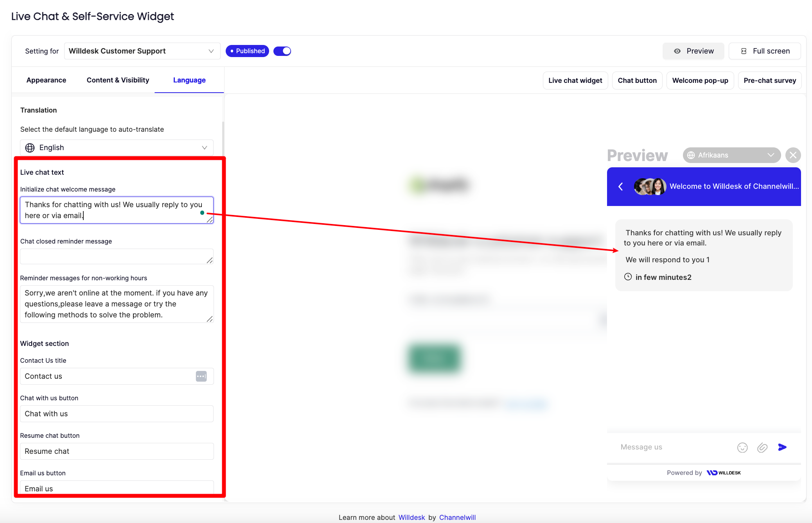Click the Published status badge
The height and width of the screenshot is (523, 812).
coord(247,51)
